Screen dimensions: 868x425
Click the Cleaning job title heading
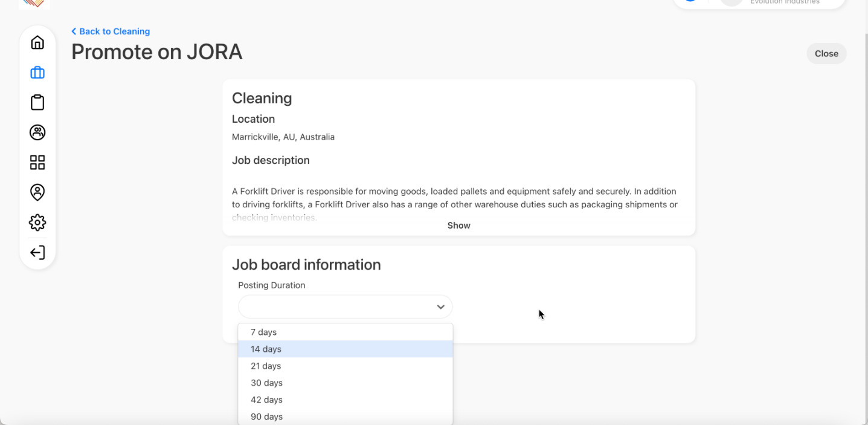[262, 98]
